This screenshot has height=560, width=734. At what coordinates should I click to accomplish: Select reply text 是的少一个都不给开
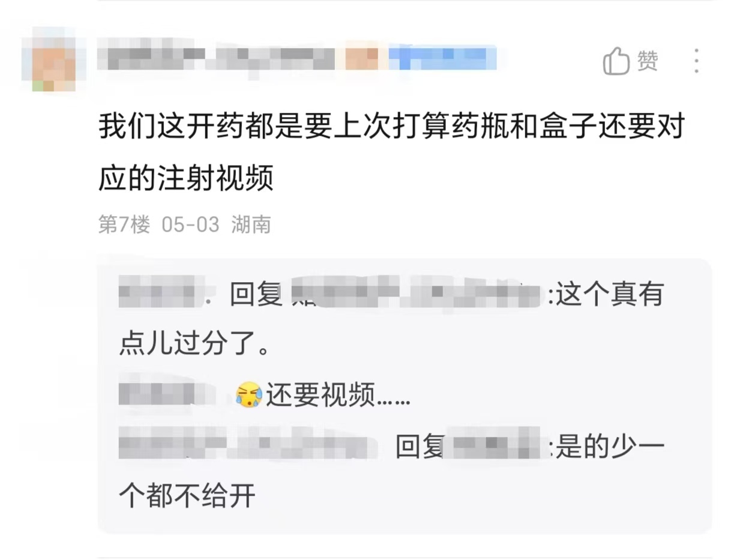391,471
